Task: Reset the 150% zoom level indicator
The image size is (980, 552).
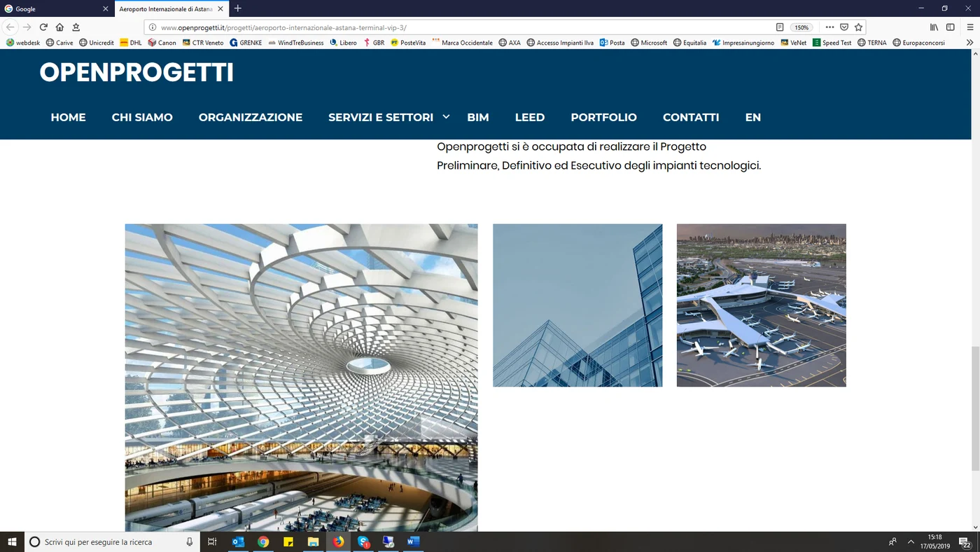Action: tap(801, 27)
